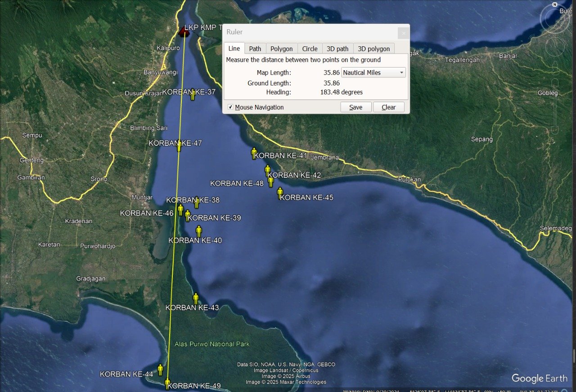Click the red LKP KMP triangle marker
Viewport: 576px width, 392px height.
coord(184,32)
